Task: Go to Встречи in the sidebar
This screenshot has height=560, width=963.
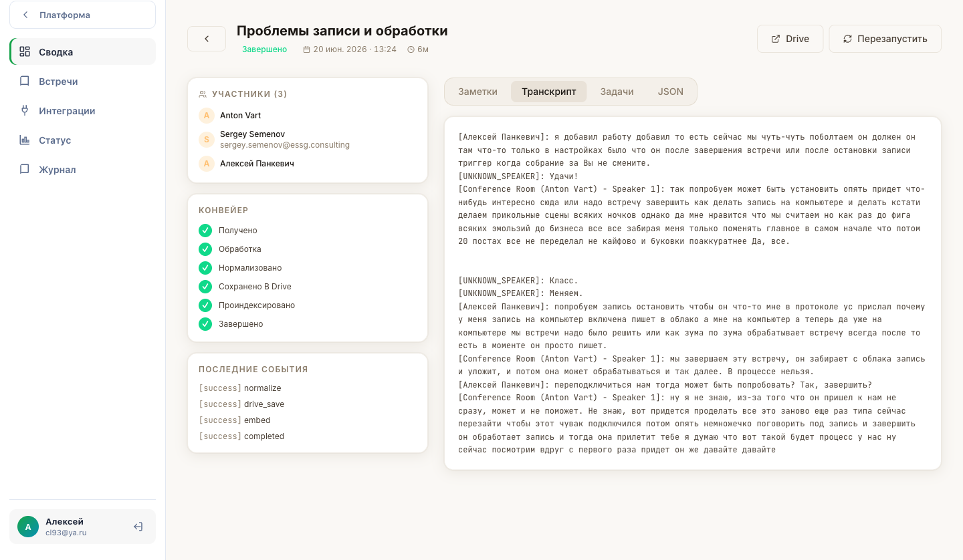Action: (x=82, y=81)
